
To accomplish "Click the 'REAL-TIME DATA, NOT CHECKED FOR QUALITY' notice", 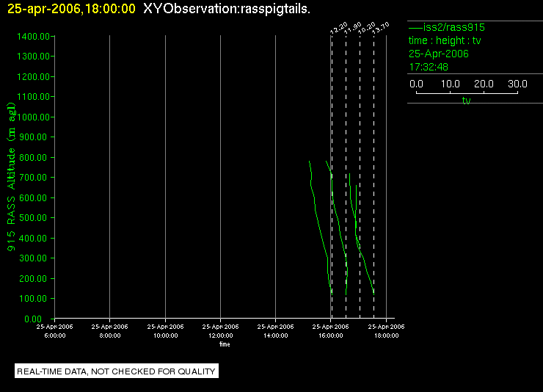I will (117, 371).
